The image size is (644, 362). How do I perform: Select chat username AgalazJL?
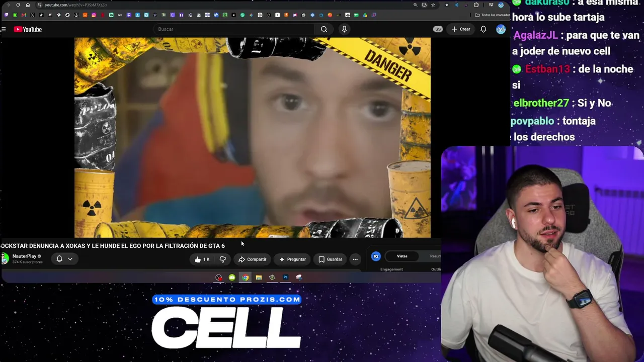pyautogui.click(x=535, y=35)
